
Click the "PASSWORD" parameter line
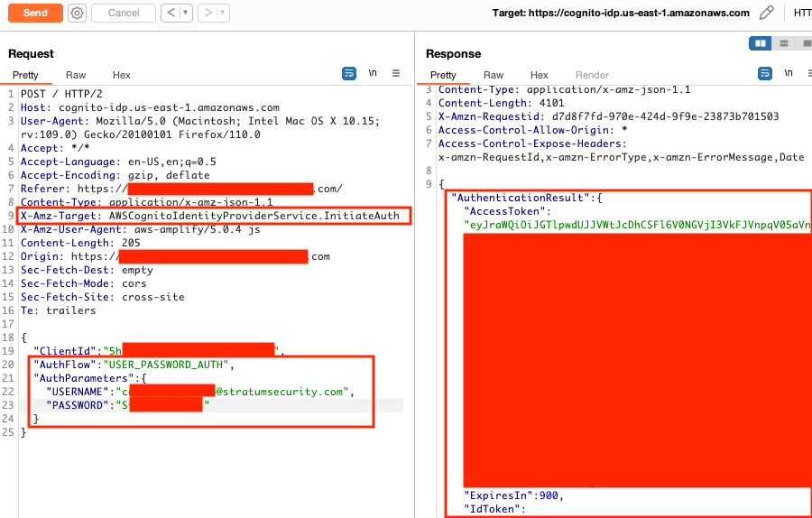click(x=128, y=405)
